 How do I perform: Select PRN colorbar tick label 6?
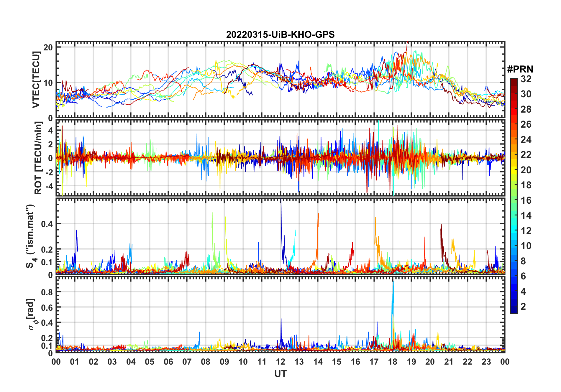(x=523, y=276)
